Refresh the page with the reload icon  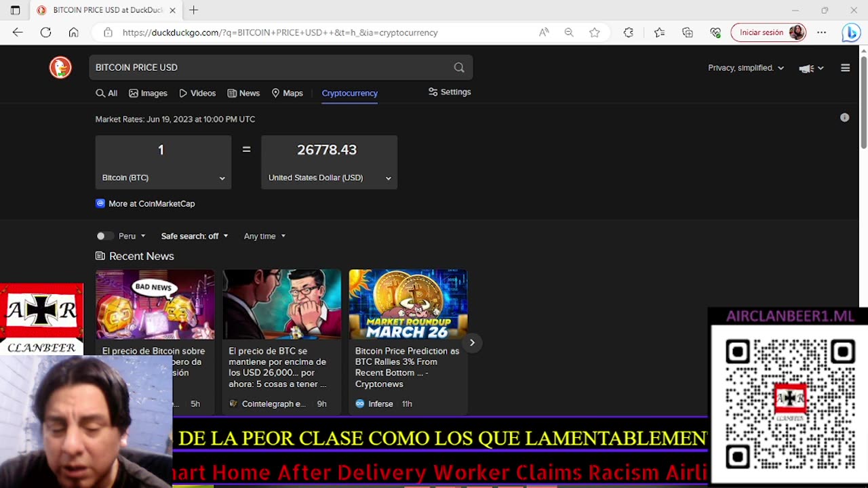(45, 33)
